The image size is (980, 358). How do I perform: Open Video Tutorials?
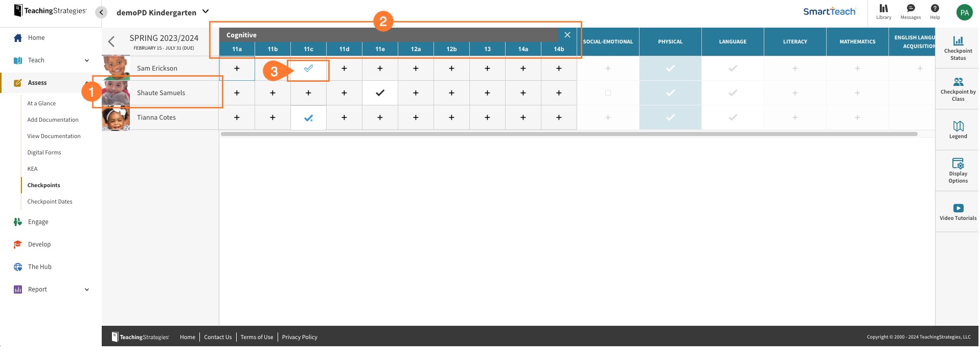[x=958, y=212]
